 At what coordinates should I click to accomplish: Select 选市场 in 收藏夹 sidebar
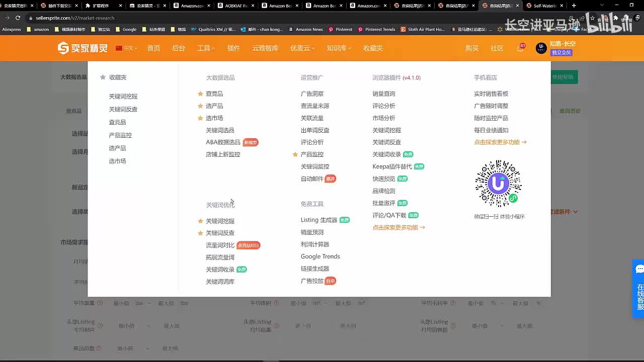click(x=117, y=161)
